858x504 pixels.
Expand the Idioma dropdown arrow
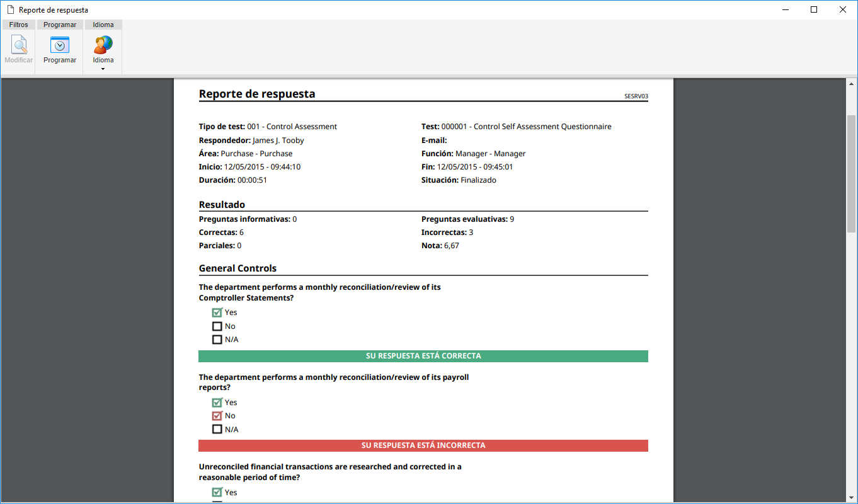pos(103,69)
